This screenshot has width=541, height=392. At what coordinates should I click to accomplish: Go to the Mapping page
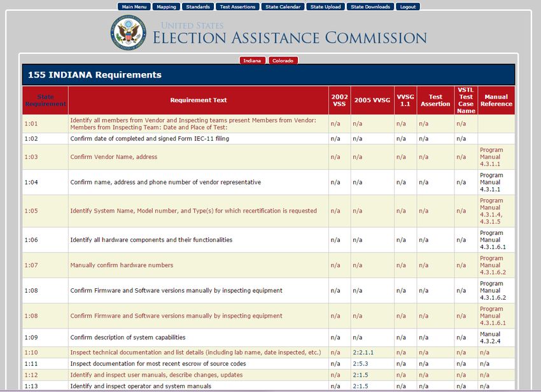tap(166, 6)
